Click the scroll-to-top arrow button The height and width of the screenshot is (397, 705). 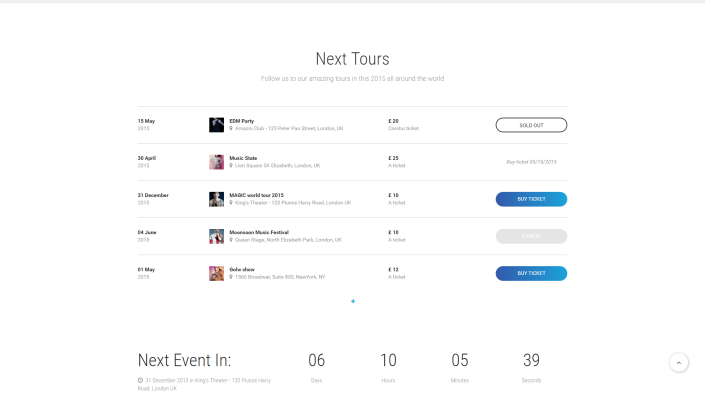[x=678, y=362]
